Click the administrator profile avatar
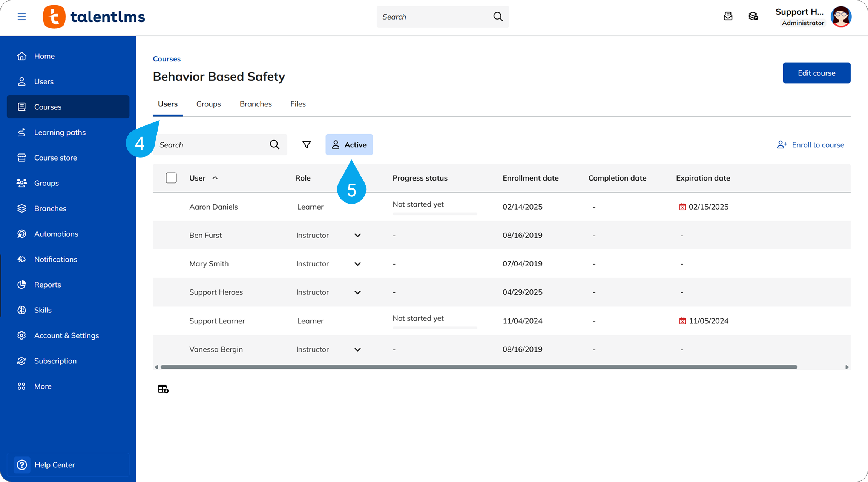 point(841,17)
